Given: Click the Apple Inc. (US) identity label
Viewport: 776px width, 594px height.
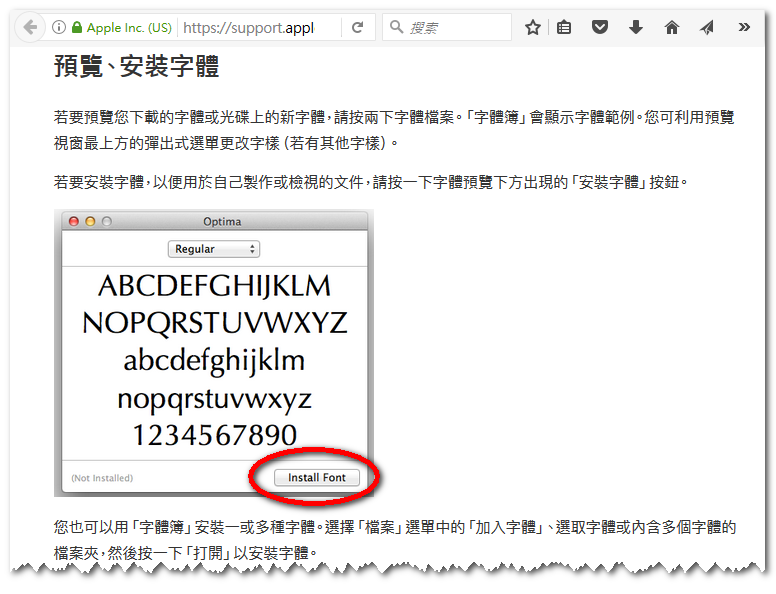Looking at the screenshot, I should point(129,28).
